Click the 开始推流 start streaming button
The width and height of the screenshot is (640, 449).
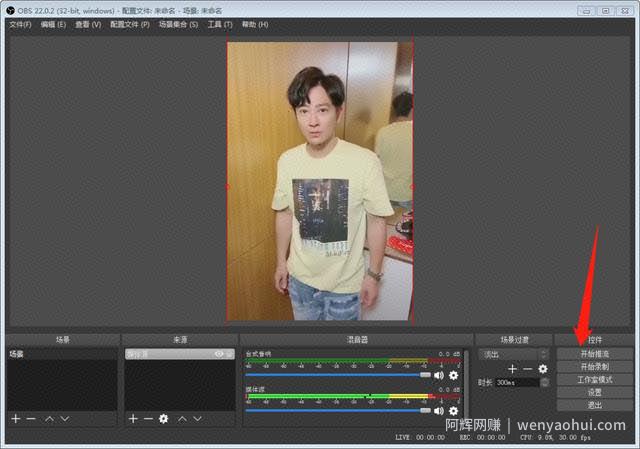pos(595,353)
